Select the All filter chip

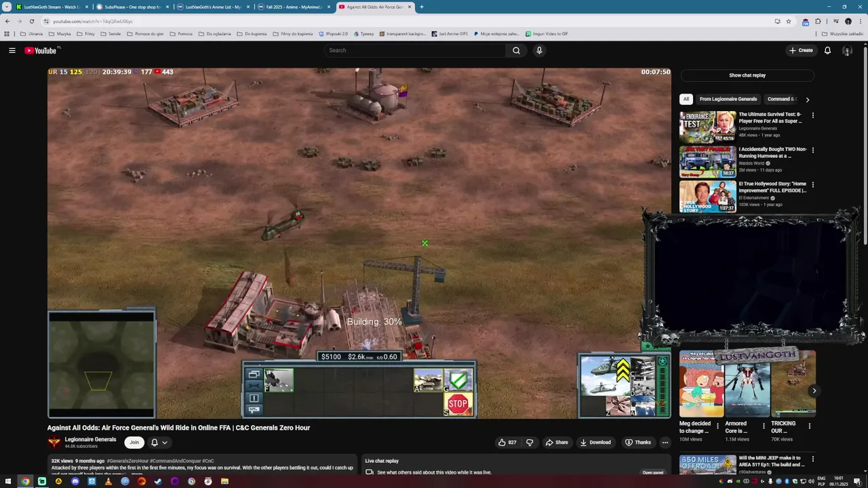[x=686, y=99]
